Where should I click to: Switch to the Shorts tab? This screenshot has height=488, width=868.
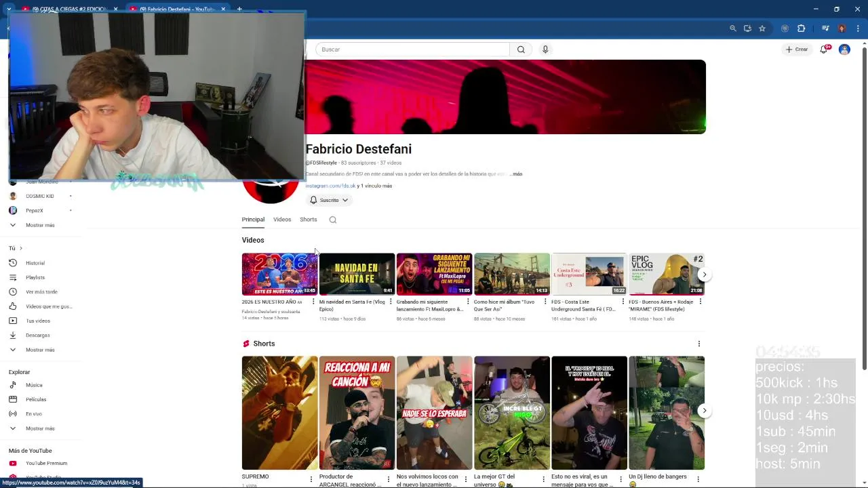coord(309,220)
